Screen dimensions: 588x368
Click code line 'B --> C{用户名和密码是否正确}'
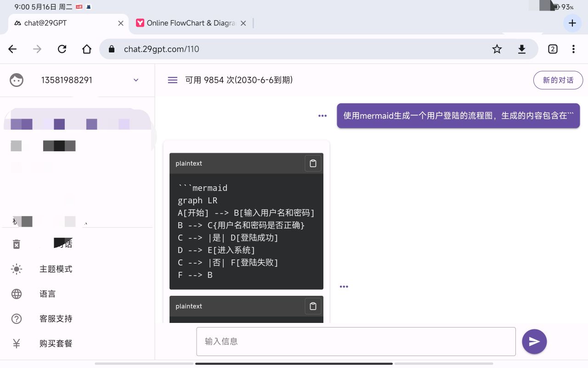242,225
